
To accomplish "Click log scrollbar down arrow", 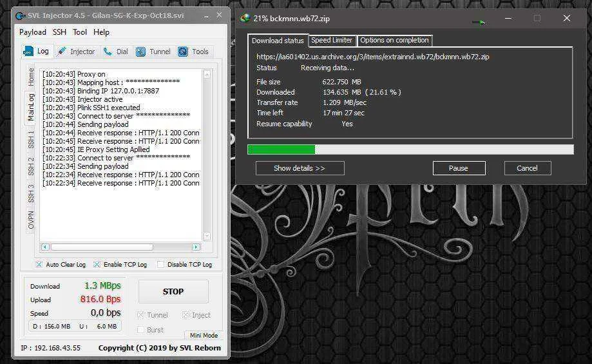I will (207, 236).
